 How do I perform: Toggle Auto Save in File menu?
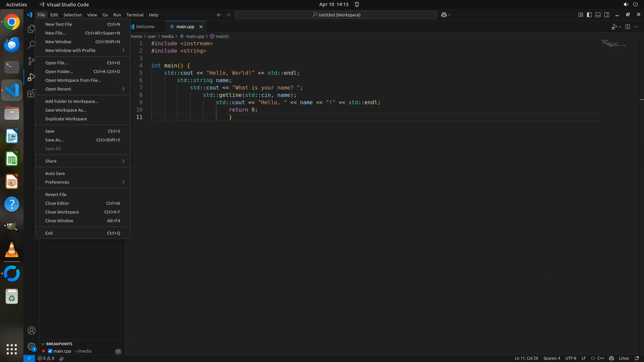[x=55, y=173]
